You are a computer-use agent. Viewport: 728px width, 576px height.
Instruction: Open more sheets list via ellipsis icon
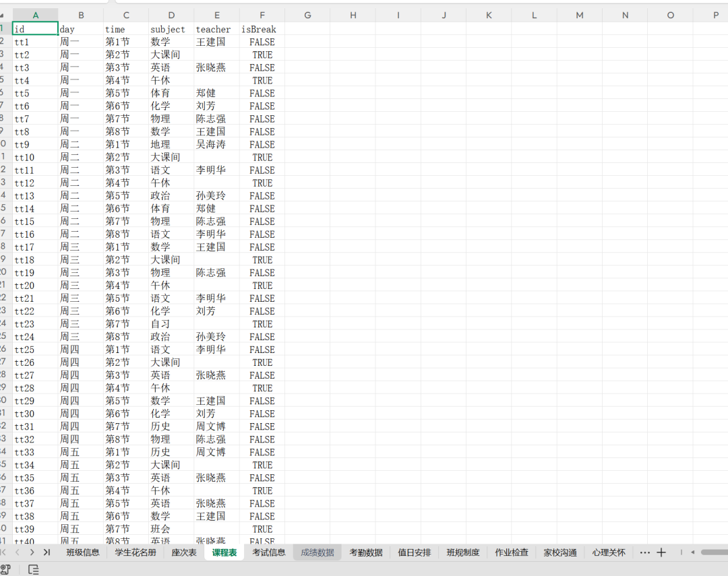(645, 552)
